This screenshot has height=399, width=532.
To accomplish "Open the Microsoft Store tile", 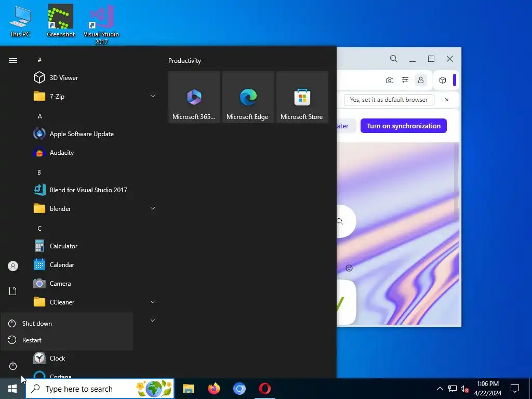I will [x=302, y=97].
